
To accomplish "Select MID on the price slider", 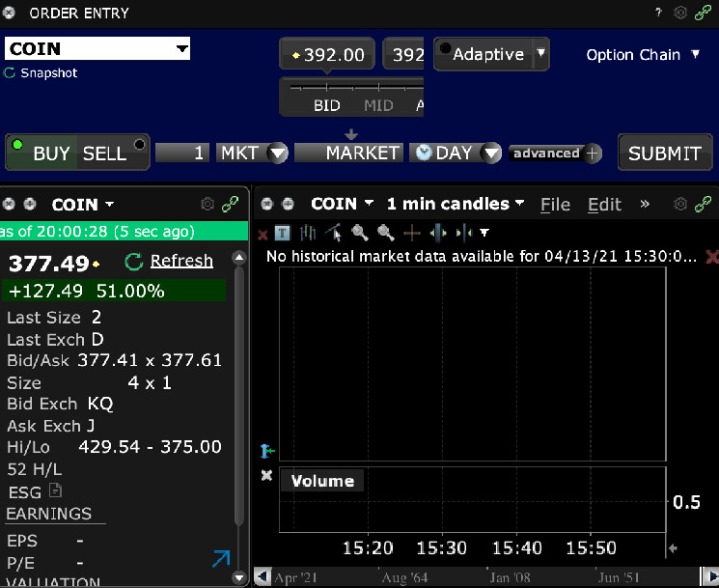I will [378, 105].
